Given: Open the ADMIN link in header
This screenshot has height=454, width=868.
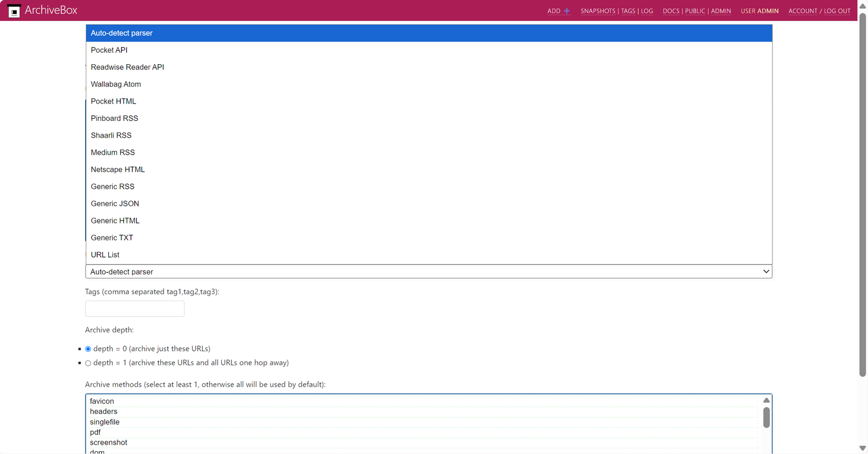Looking at the screenshot, I should point(721,11).
